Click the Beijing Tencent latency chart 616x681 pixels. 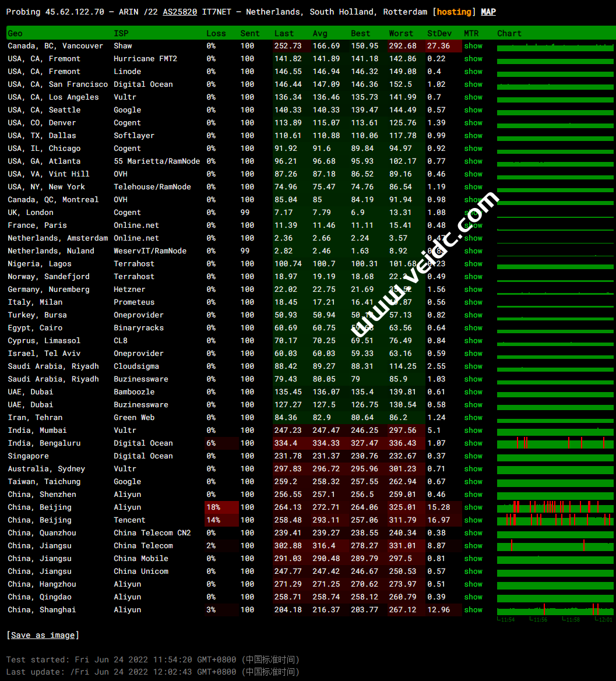tap(555, 520)
